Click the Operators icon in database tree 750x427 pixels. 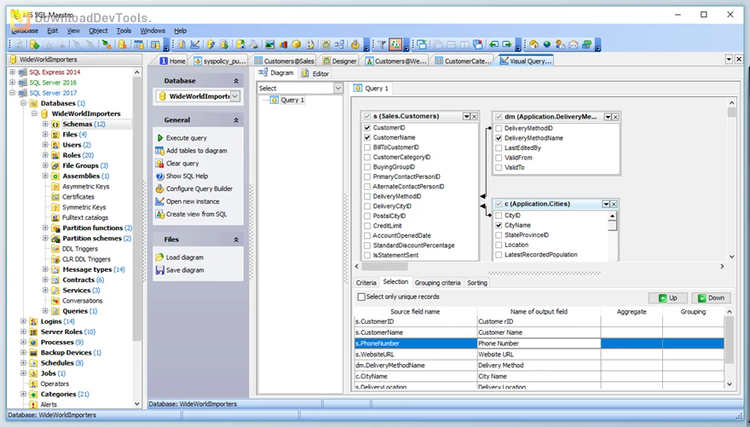(x=33, y=384)
